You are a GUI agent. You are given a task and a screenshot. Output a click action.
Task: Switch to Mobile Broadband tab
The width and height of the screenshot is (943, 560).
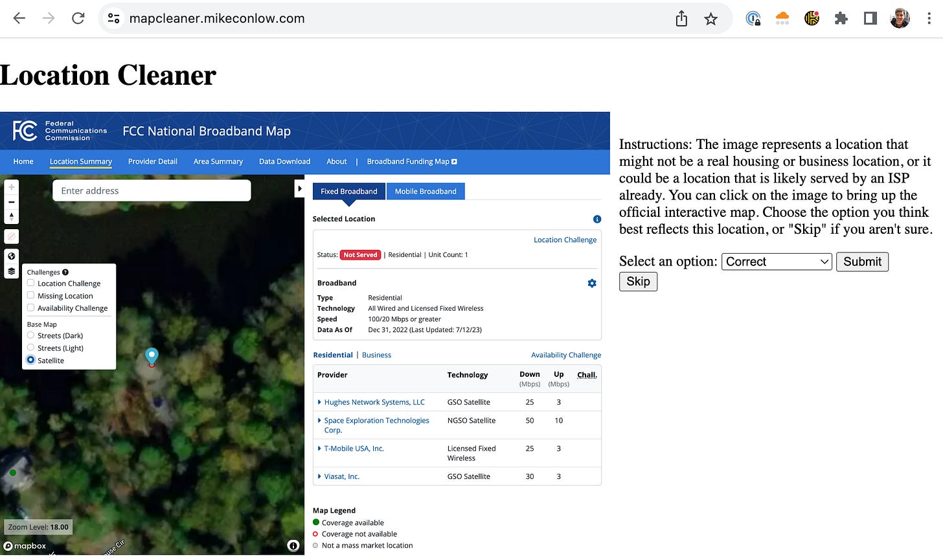(x=426, y=191)
